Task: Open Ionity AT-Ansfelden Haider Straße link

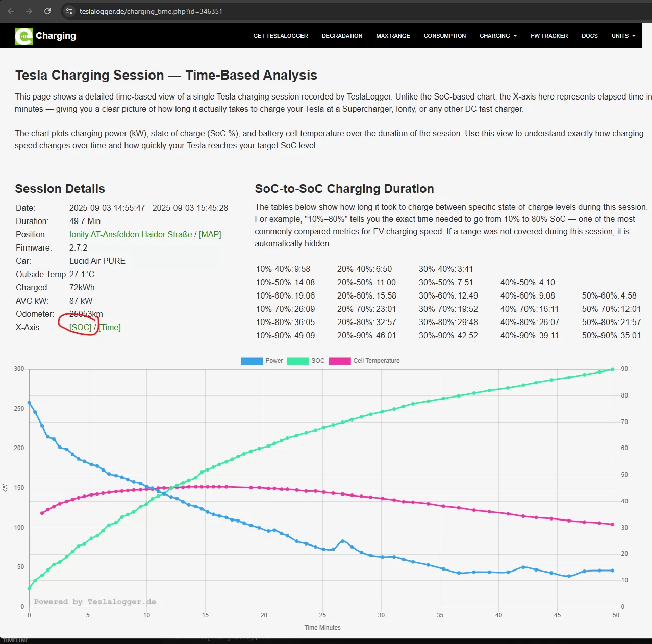Action: tap(131, 234)
